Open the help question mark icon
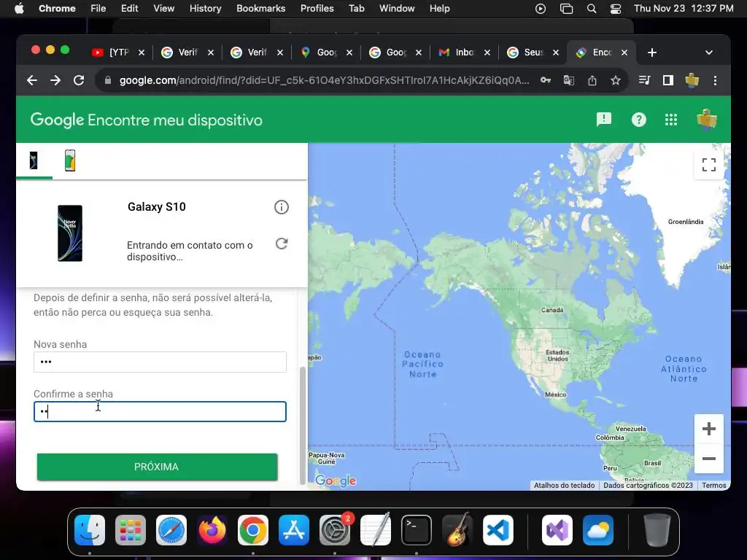The image size is (747, 560). tap(638, 120)
